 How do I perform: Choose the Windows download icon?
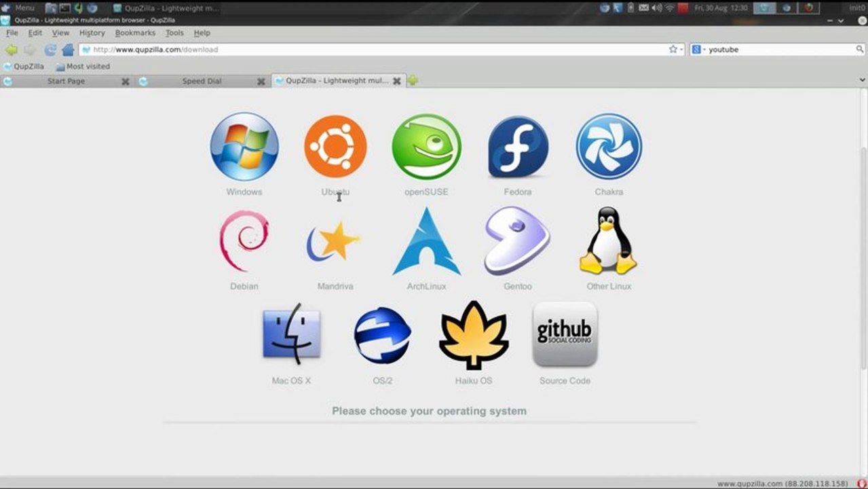[x=244, y=147]
